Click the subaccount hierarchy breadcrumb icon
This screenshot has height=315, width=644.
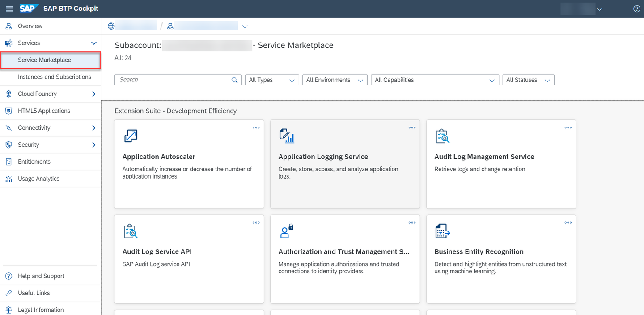click(170, 26)
